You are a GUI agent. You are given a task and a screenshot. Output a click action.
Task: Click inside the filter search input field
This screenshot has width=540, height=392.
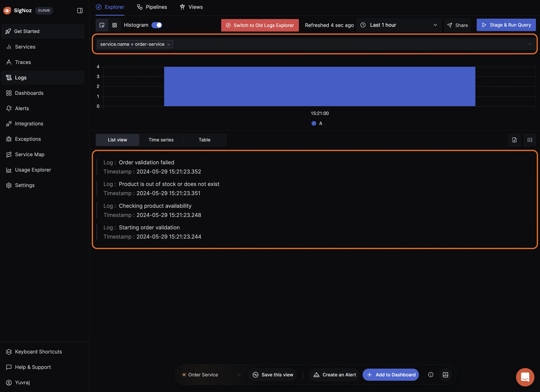(333, 44)
